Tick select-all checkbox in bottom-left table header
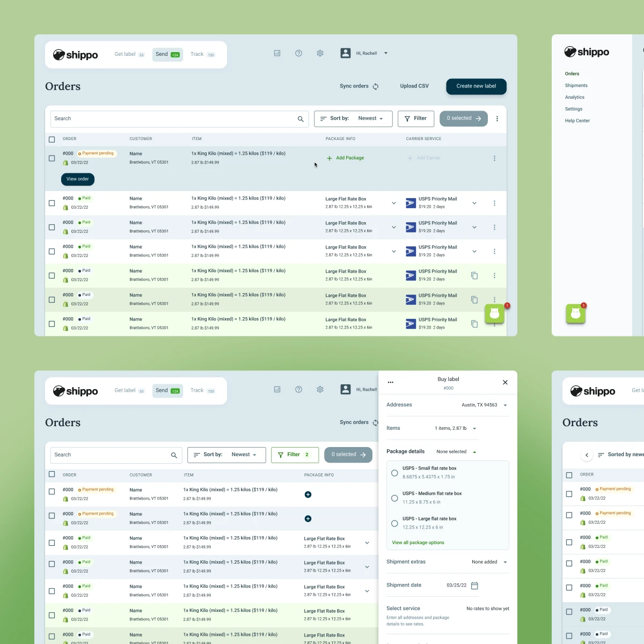644x644 pixels. [x=52, y=474]
